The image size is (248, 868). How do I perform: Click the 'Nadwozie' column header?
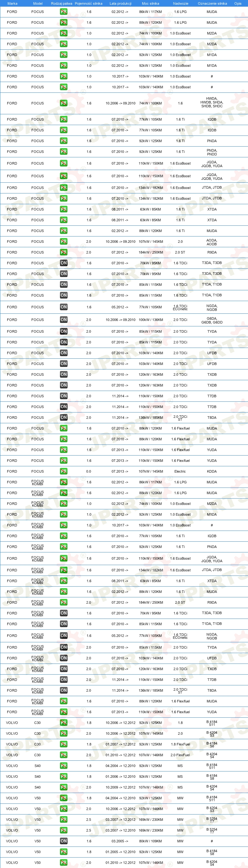click(180, 3)
